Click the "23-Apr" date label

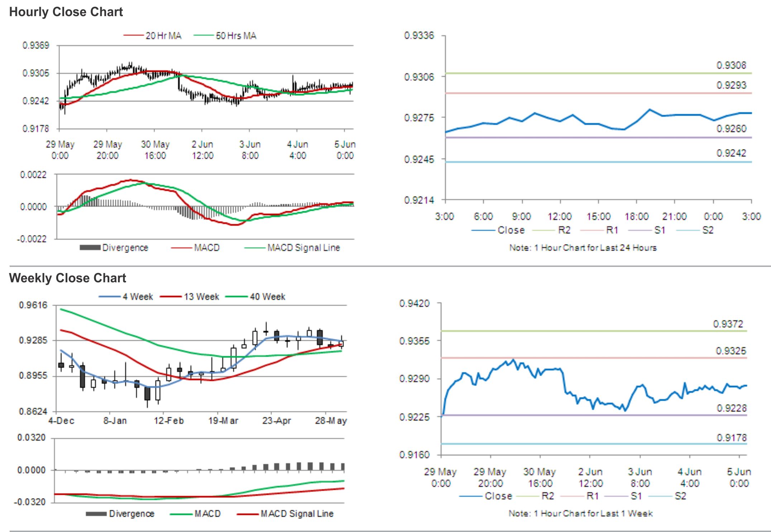[277, 421]
